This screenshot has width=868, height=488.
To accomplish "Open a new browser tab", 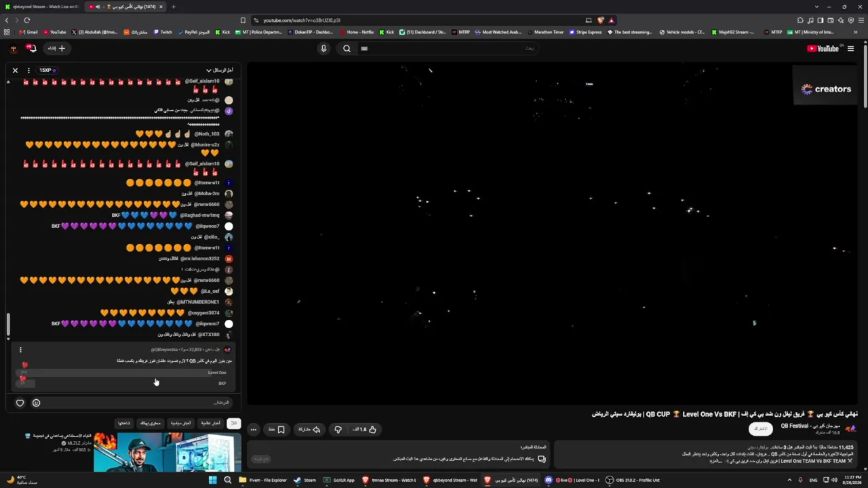I will [x=173, y=7].
